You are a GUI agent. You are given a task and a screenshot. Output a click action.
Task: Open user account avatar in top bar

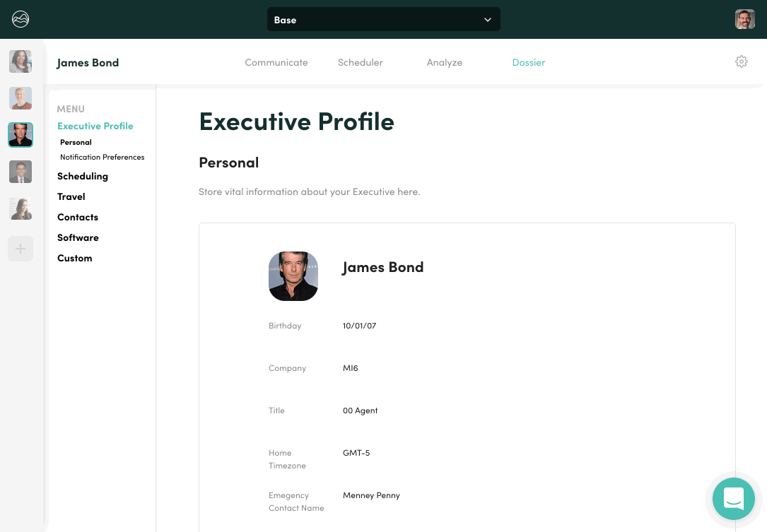tap(744, 20)
